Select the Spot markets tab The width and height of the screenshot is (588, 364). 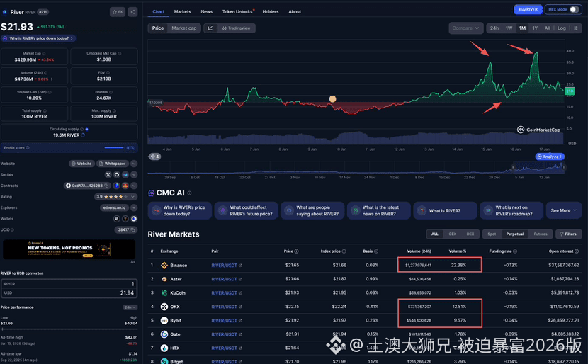pyautogui.click(x=492, y=234)
